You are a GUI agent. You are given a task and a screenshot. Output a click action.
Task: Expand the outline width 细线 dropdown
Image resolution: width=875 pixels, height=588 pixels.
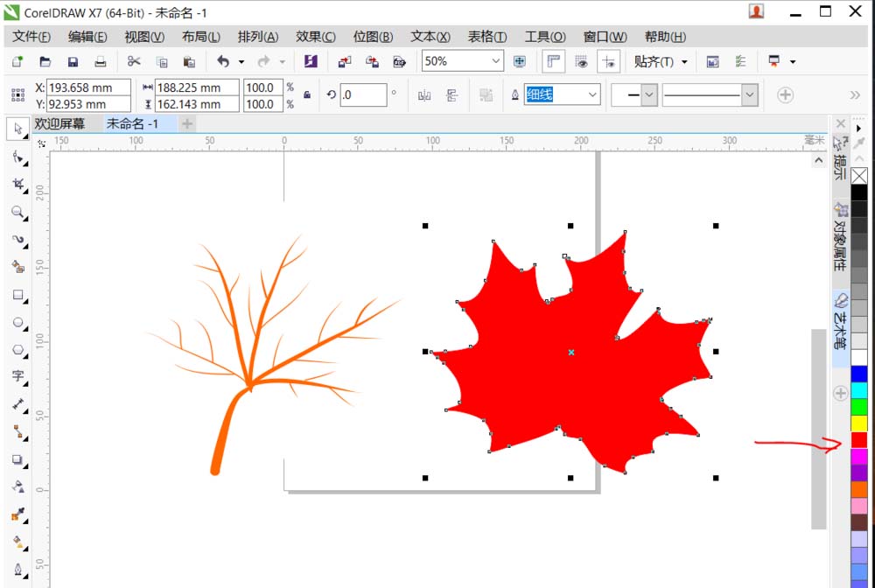click(x=592, y=94)
